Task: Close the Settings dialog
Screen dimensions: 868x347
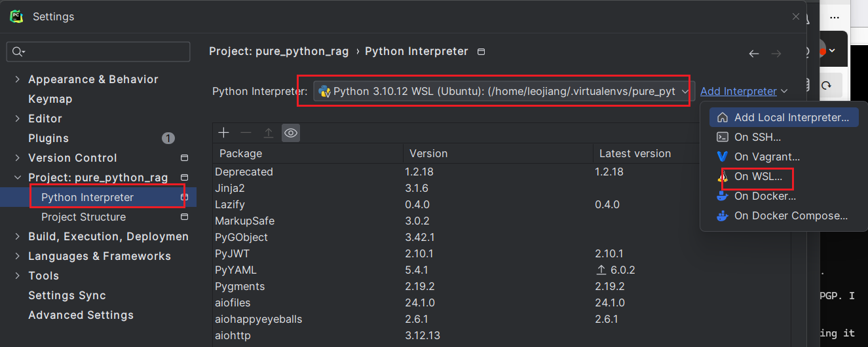Action: tap(796, 16)
